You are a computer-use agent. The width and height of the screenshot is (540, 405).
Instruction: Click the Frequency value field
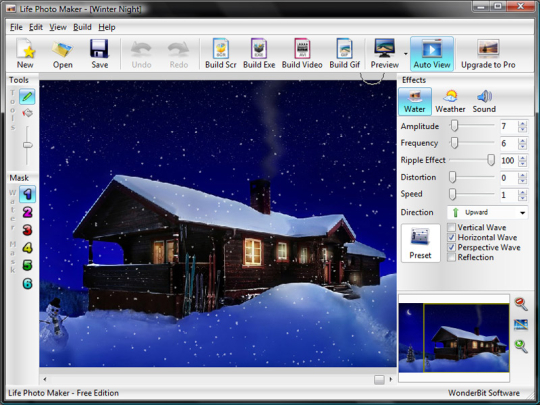click(509, 144)
